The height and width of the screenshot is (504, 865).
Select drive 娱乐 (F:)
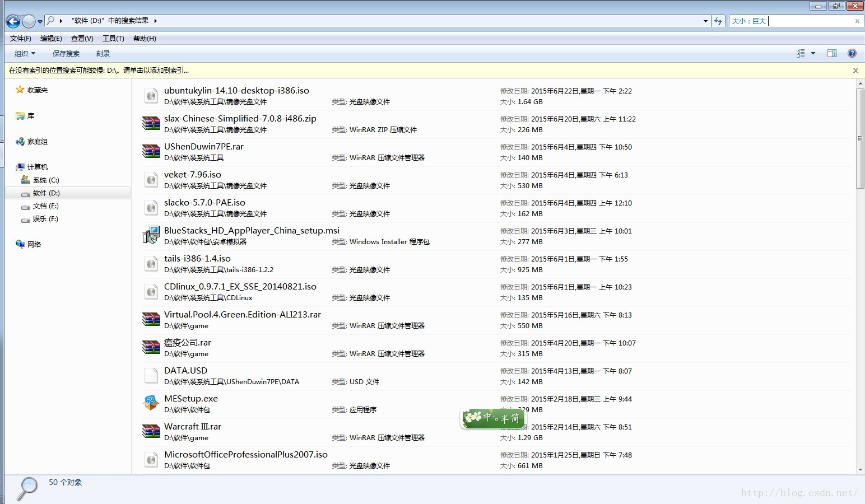(40, 219)
